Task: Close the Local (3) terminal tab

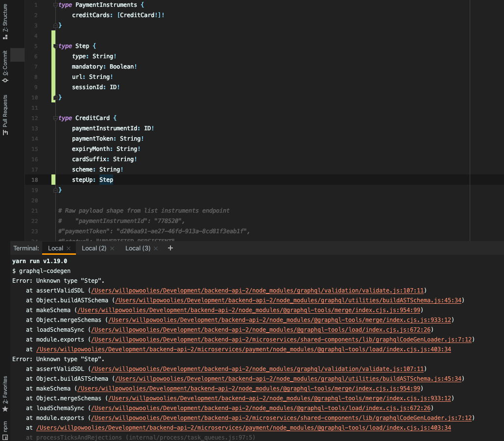Action: 156,248
